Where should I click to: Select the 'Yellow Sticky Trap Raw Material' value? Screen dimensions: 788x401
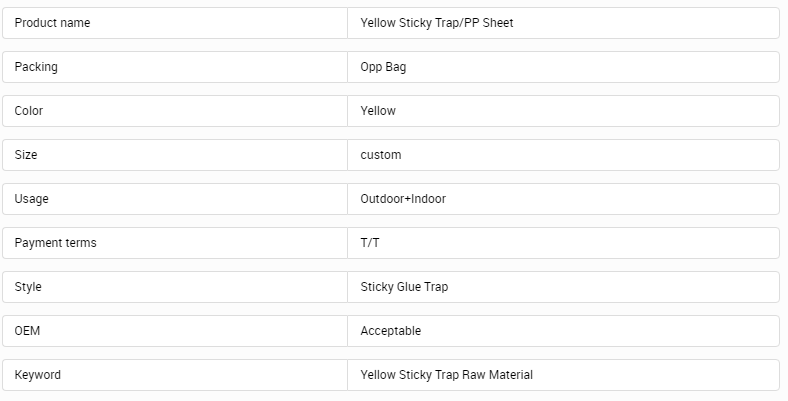[447, 375]
